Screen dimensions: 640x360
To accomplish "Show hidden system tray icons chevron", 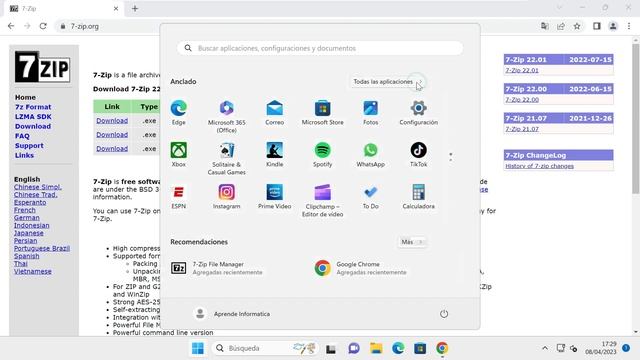I will point(545,348).
